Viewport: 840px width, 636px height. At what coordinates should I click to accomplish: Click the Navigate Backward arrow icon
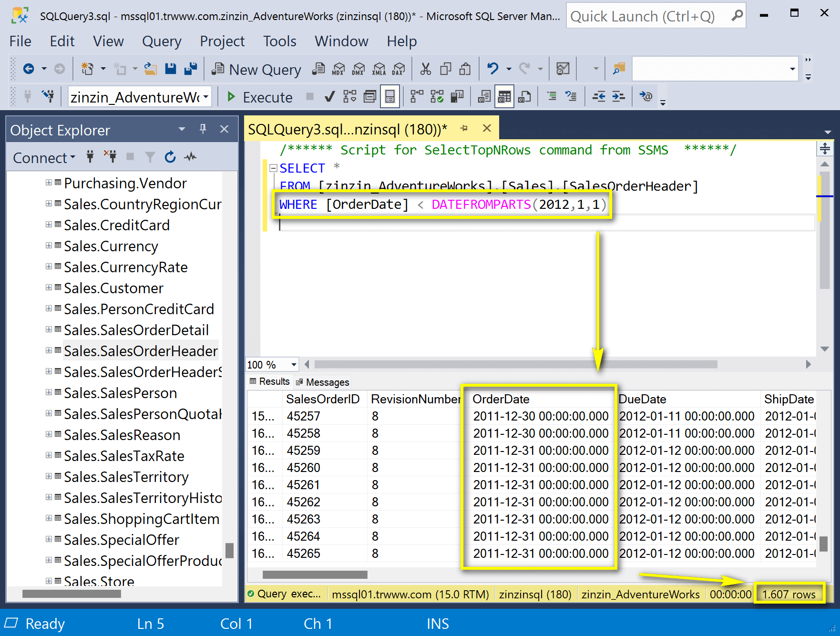click(29, 69)
